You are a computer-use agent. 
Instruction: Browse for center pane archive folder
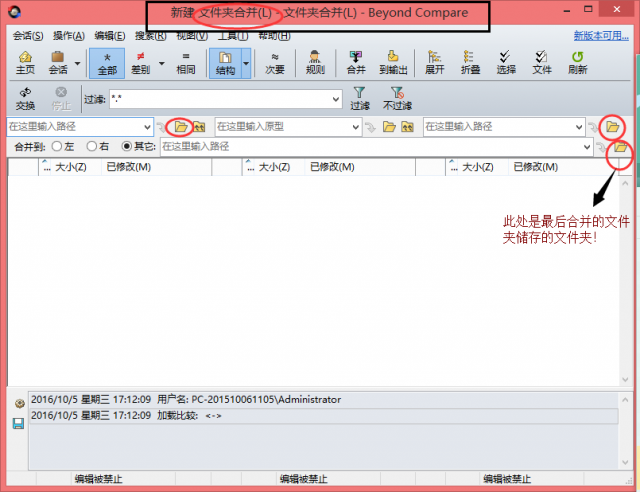click(x=407, y=127)
